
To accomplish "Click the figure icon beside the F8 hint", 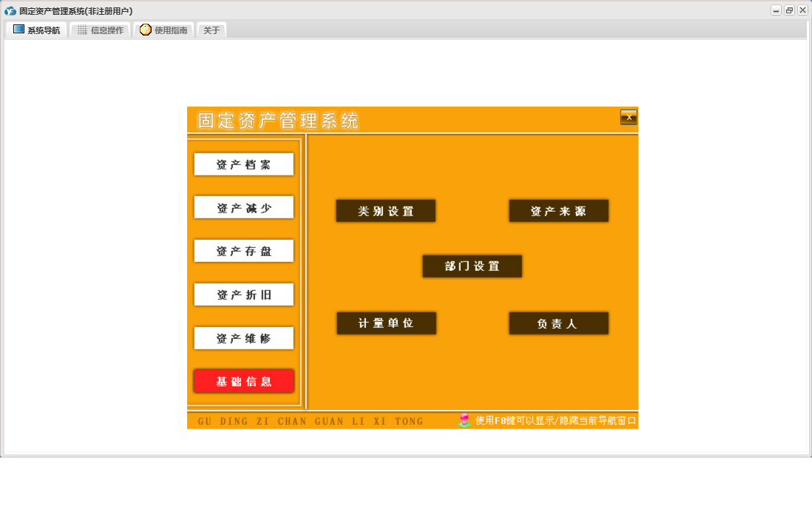I will (x=464, y=420).
